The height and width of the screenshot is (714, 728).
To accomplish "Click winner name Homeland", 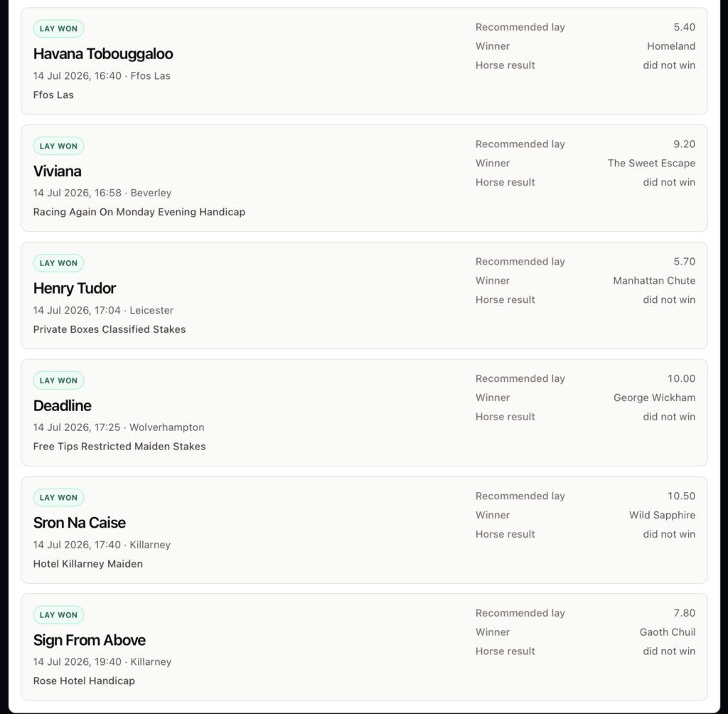I will (x=671, y=46).
